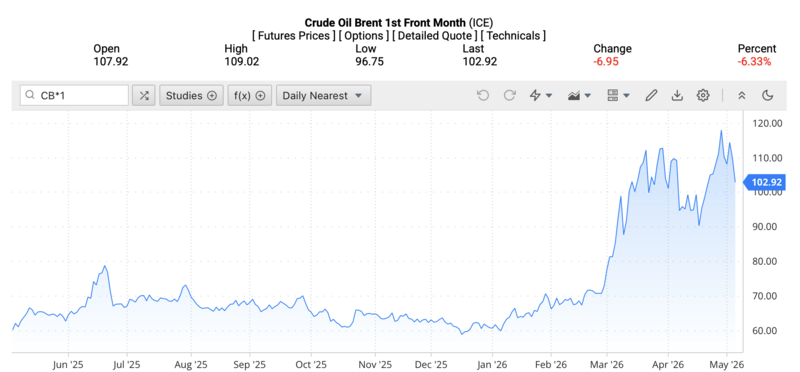
Task: Open the chart layout templates dropdown
Action: point(618,95)
